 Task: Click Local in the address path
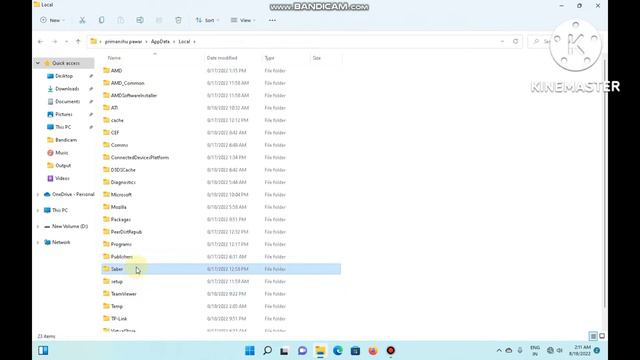pyautogui.click(x=184, y=42)
